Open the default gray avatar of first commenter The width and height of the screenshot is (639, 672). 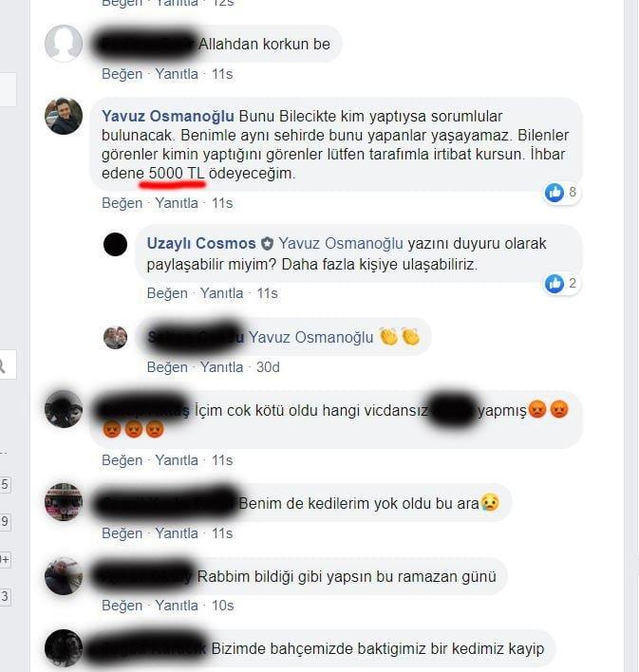point(64,44)
